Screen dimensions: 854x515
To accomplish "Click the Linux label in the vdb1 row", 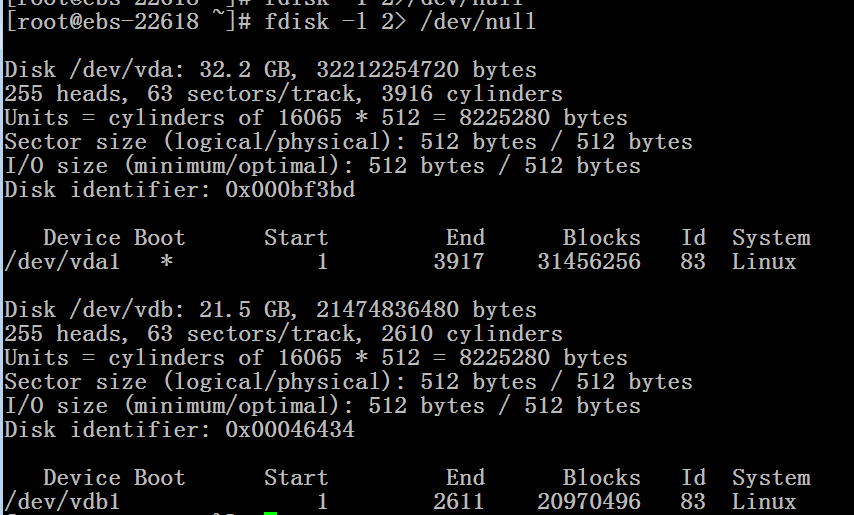I will (764, 501).
